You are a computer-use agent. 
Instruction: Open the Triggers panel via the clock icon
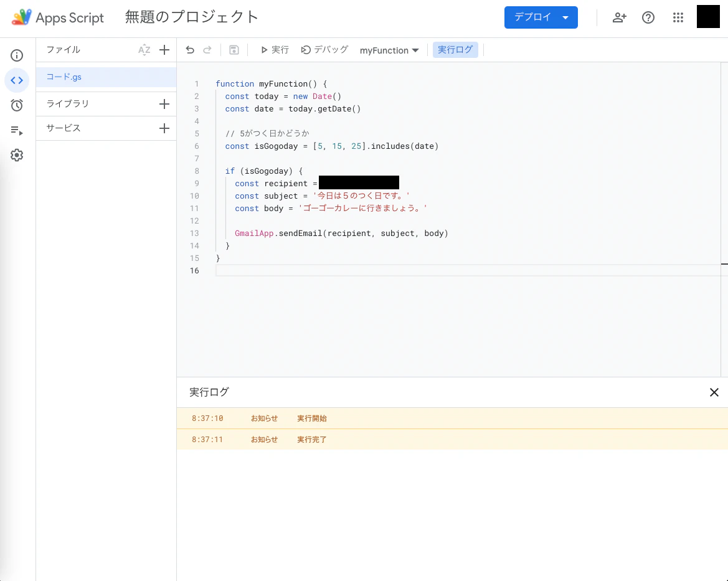click(17, 105)
